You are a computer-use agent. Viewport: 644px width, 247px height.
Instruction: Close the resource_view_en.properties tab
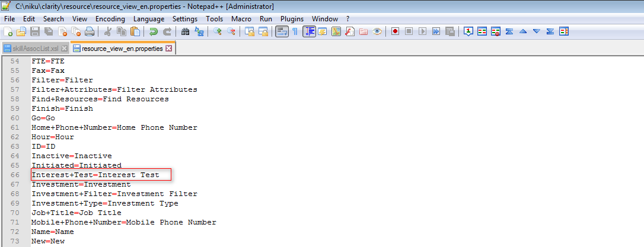(x=169, y=49)
